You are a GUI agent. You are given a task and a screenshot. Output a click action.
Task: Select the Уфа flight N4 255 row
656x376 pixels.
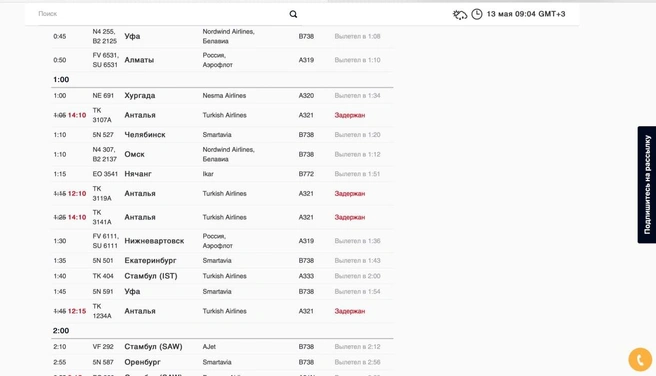click(x=222, y=36)
